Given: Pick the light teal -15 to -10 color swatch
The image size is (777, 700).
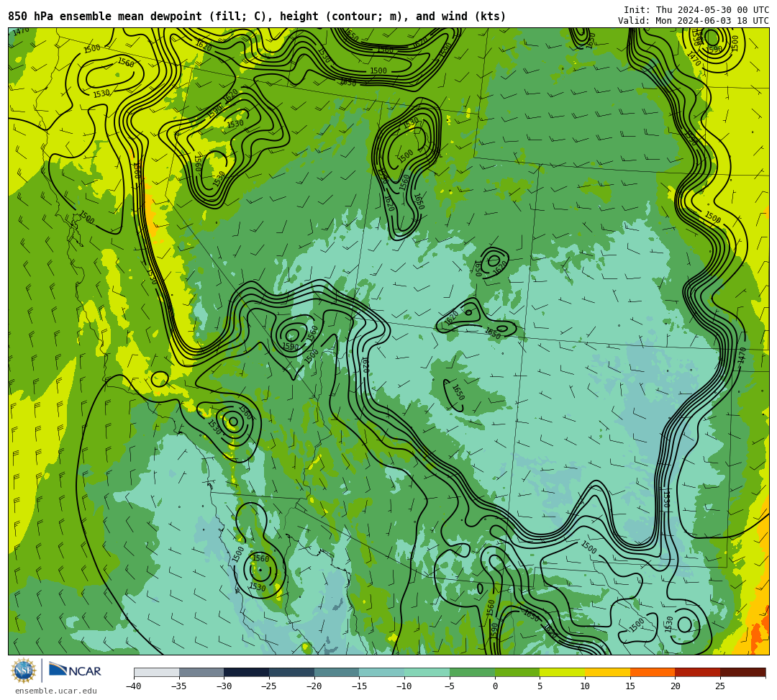Looking at the screenshot, I should coord(382,672).
